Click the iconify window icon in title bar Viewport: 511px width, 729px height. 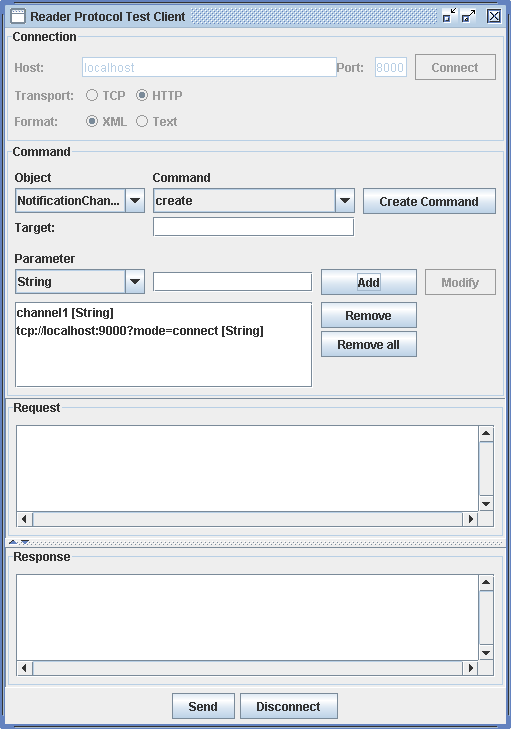[449, 16]
